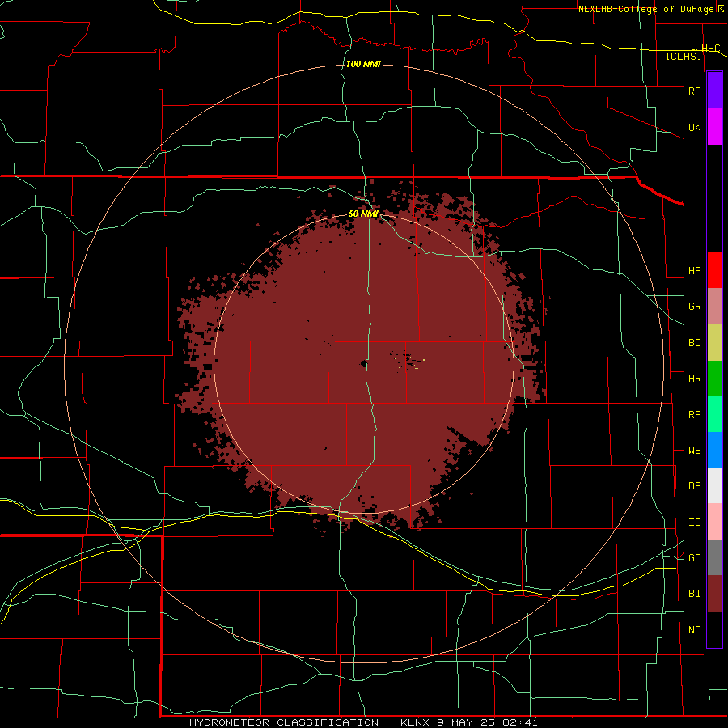This screenshot has height=728, width=728.
Task: Click the white DS legend swatch
Action: tap(714, 485)
